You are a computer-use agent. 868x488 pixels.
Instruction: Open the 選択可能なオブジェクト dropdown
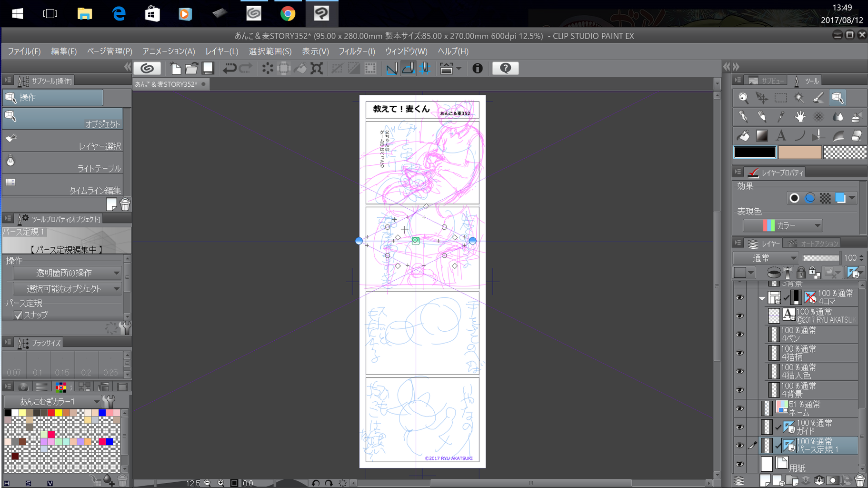67,289
